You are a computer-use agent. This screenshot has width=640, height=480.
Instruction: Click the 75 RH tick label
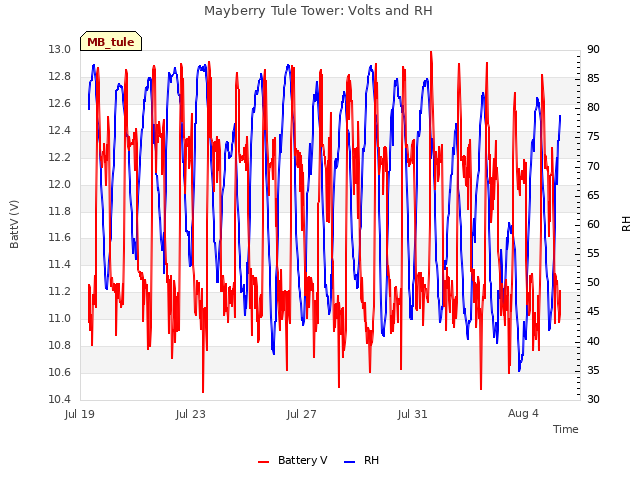click(x=593, y=137)
